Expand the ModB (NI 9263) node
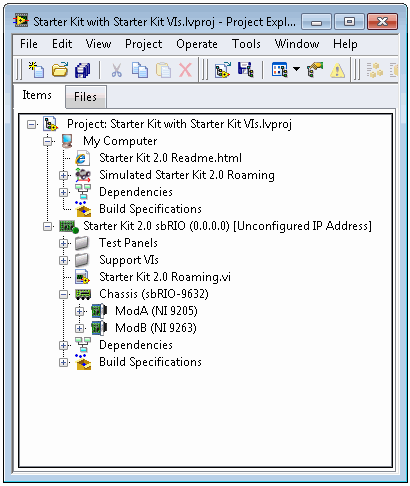The height and width of the screenshot is (486, 410). tap(79, 328)
